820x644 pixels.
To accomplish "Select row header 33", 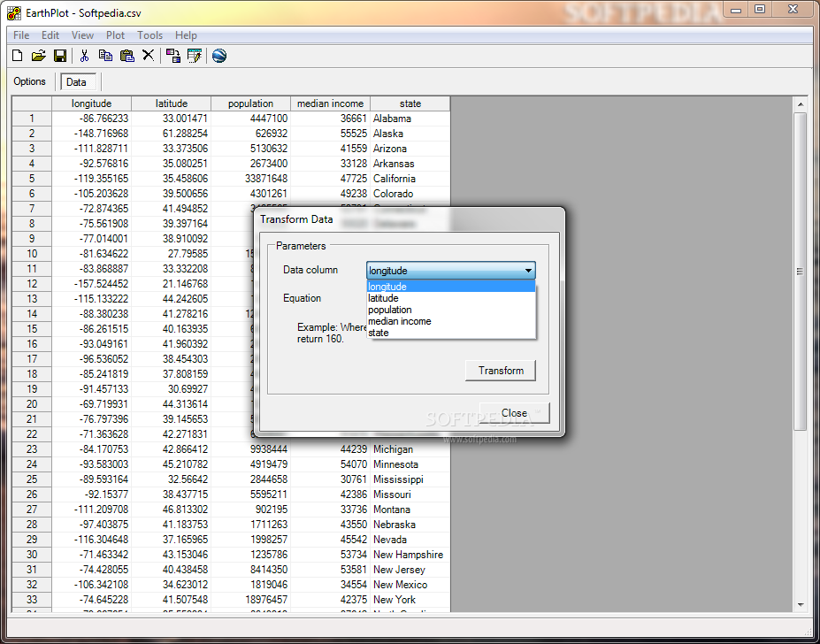I will [x=32, y=600].
